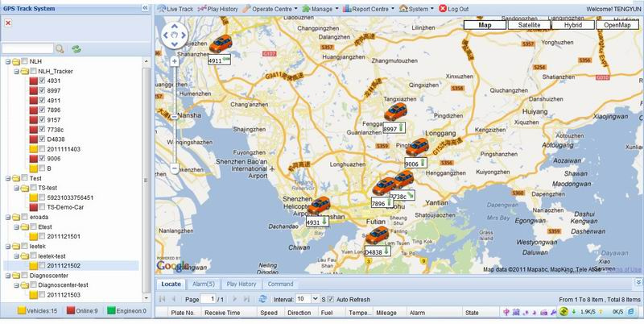This screenshot has width=644, height=324.
Task: Click the yellow device icon for 2011111403
Action: 33,149
